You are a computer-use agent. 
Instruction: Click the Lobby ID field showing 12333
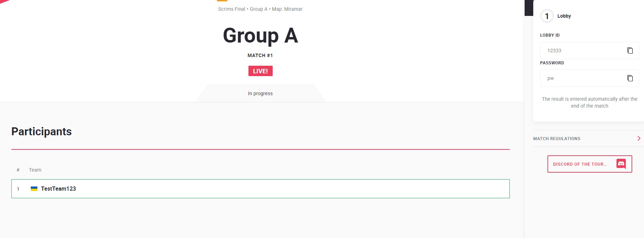point(589,51)
